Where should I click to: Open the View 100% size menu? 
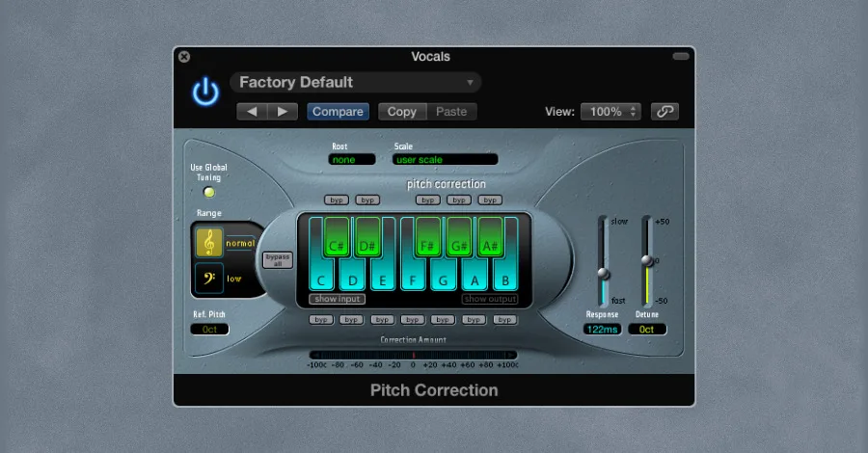tap(611, 112)
